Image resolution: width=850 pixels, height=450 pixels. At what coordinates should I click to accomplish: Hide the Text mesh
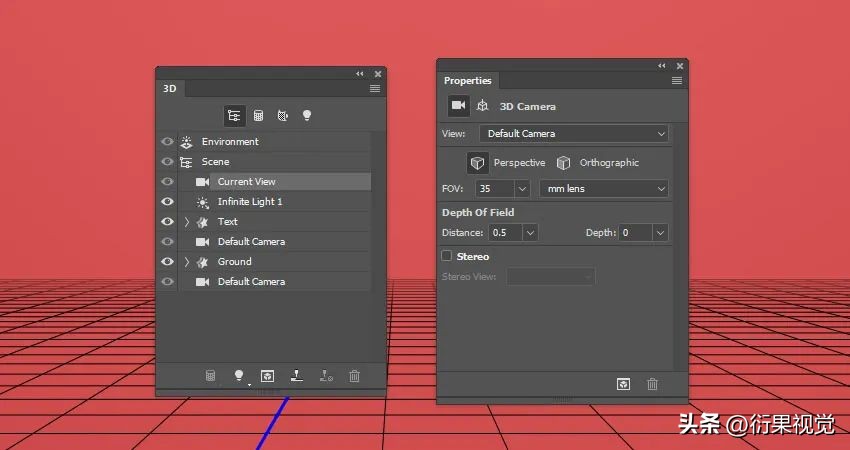(x=167, y=221)
